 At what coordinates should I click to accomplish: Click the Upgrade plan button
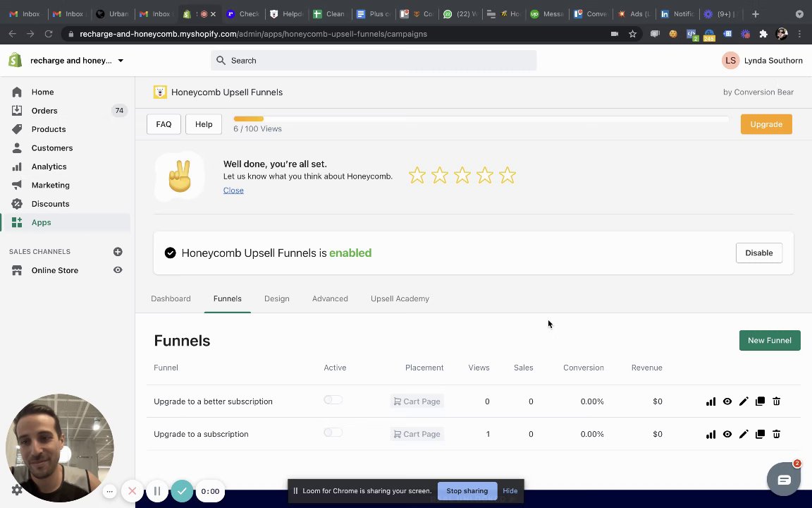point(766,124)
